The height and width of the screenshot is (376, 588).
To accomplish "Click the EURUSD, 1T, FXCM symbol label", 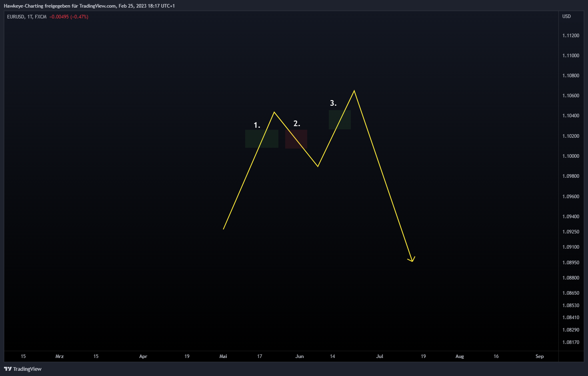I will (27, 17).
